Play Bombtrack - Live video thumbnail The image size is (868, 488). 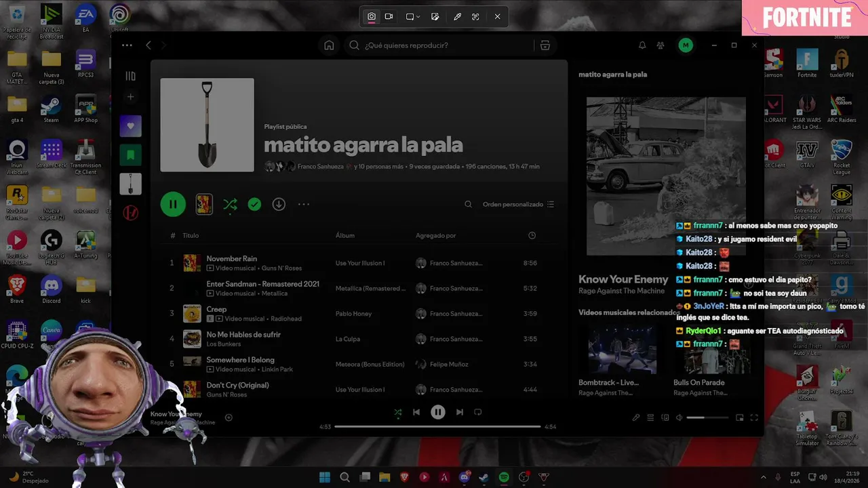click(622, 350)
